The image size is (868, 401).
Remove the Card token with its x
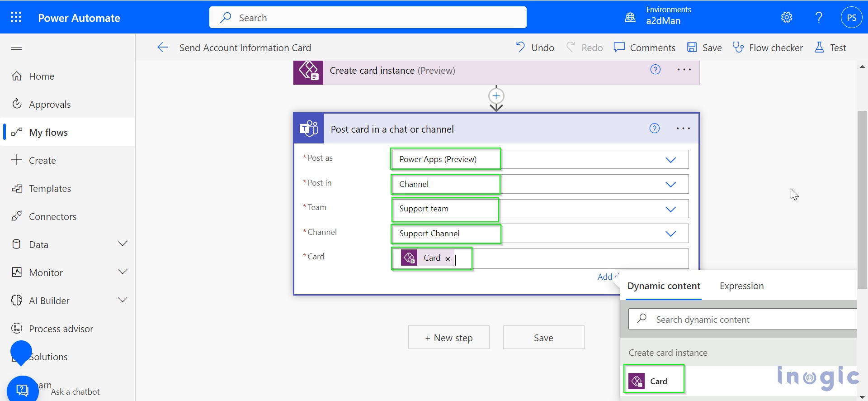point(448,259)
